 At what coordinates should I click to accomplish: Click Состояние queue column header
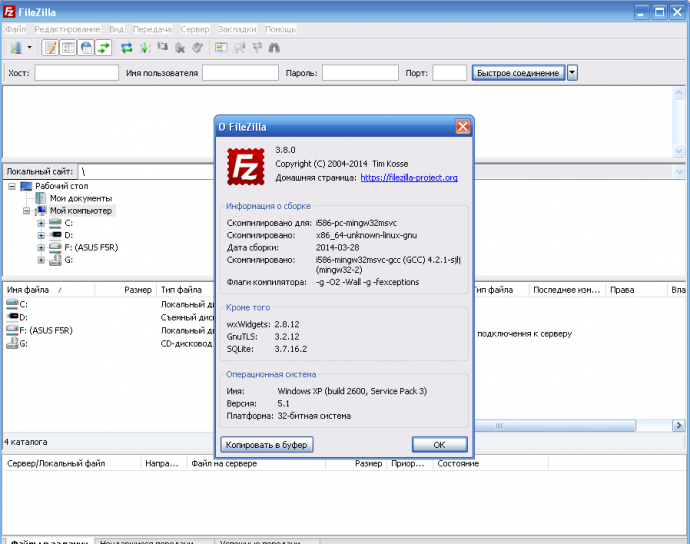click(x=491, y=463)
